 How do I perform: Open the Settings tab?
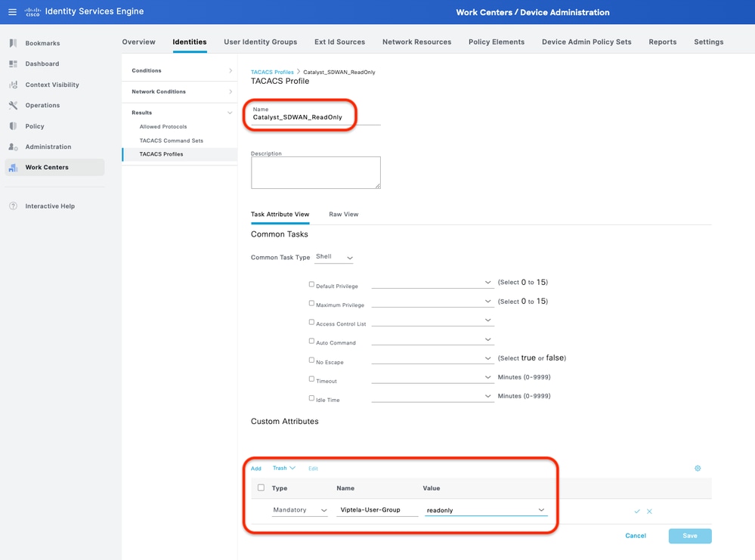click(708, 42)
